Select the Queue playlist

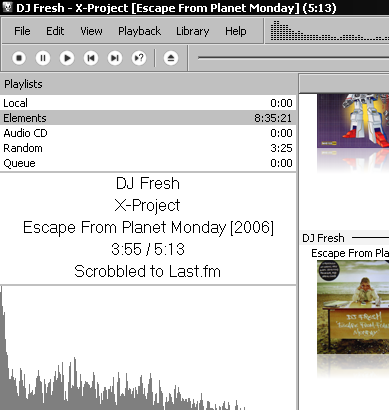pos(148,163)
